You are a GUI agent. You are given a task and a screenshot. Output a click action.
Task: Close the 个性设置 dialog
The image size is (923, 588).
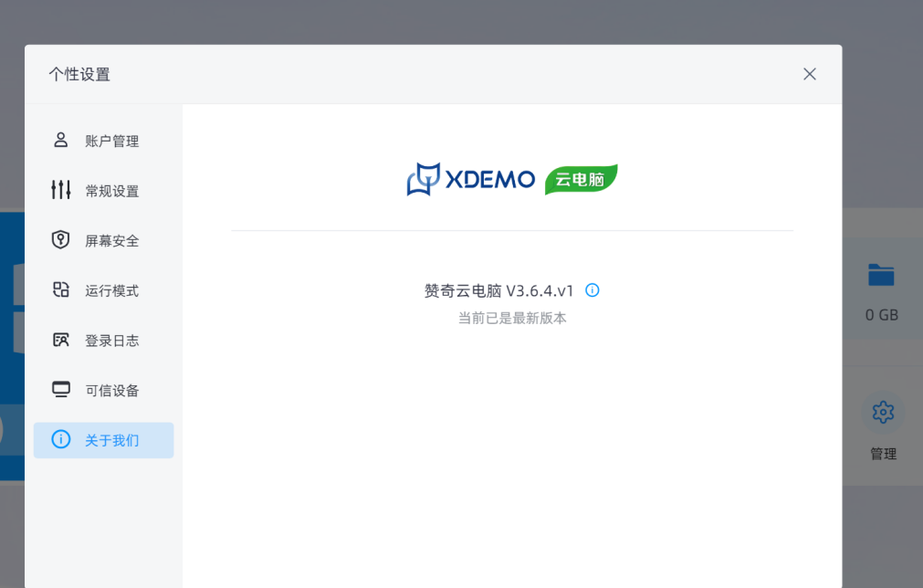click(810, 74)
